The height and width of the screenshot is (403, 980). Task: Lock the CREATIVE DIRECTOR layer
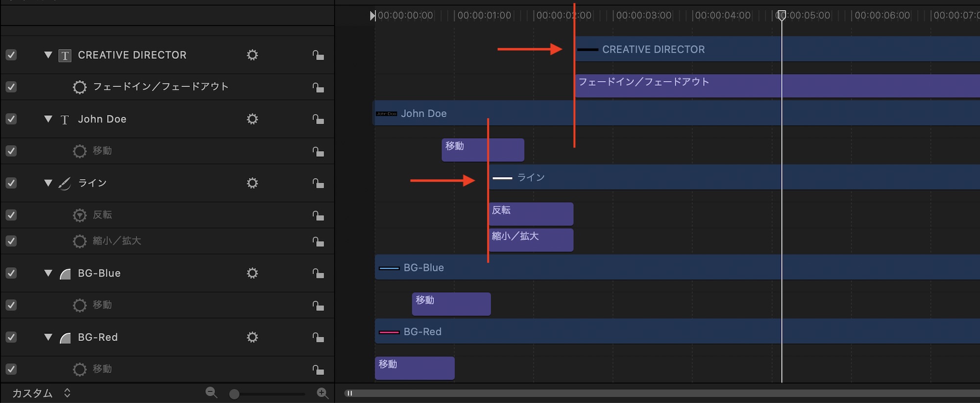(x=318, y=55)
